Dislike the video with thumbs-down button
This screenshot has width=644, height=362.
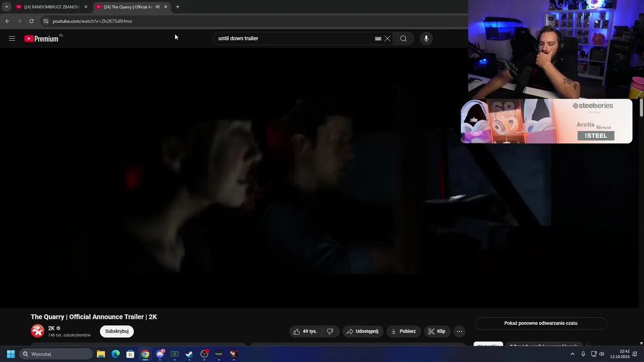click(330, 331)
